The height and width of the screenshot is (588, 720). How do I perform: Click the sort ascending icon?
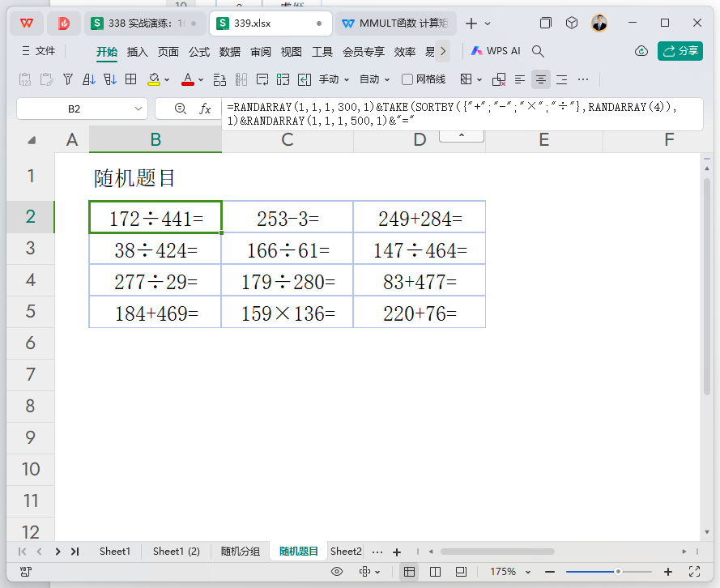click(88, 79)
